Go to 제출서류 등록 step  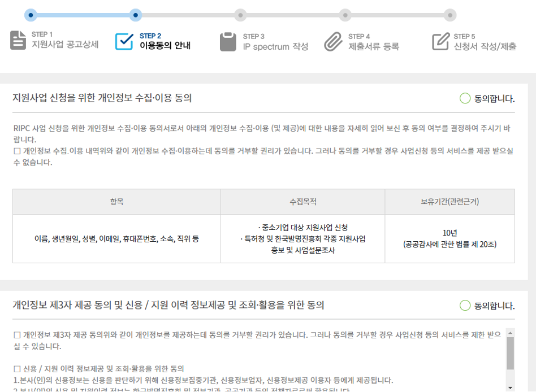(374, 46)
